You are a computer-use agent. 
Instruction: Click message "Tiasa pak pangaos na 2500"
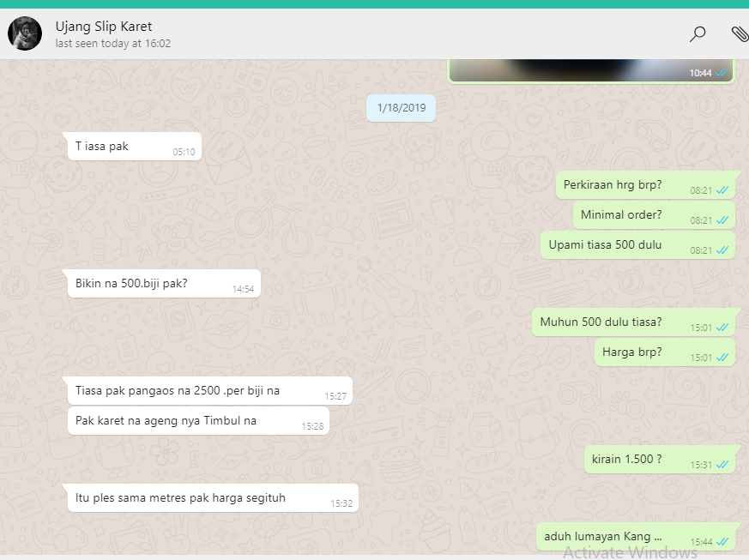click(x=178, y=391)
